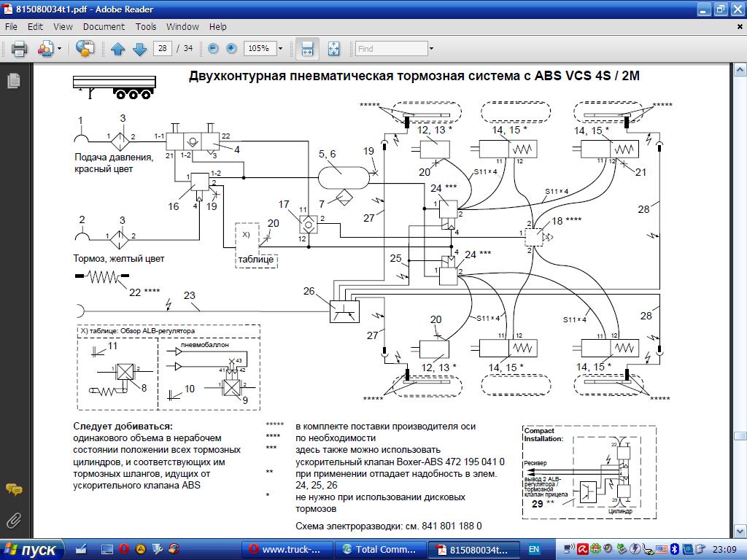Open the Tools menu

tap(146, 27)
